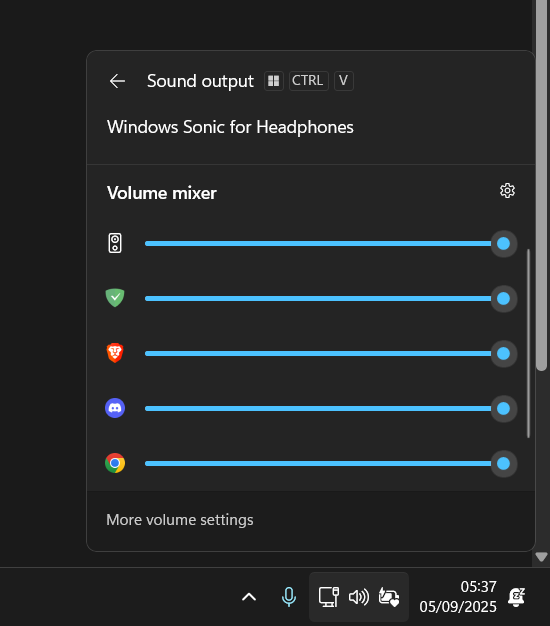Click the volume mixer list scrollbar
This screenshot has width=550, height=626.
(x=528, y=343)
